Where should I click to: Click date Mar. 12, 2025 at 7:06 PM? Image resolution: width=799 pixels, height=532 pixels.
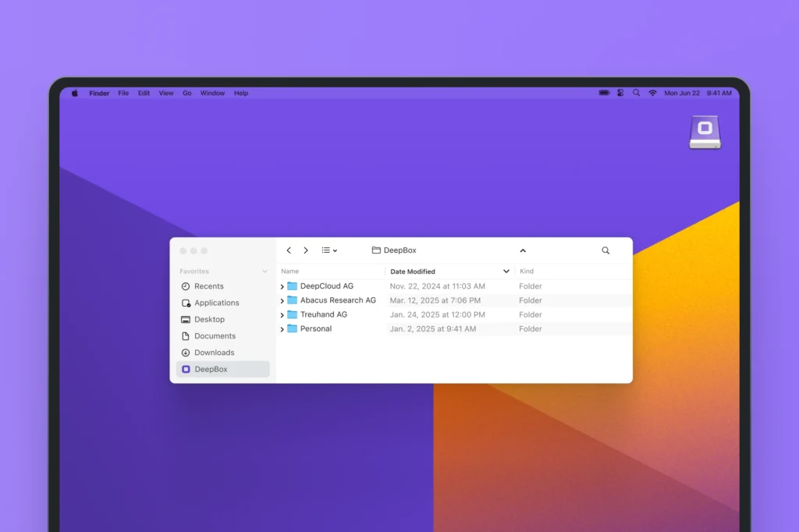click(x=435, y=300)
